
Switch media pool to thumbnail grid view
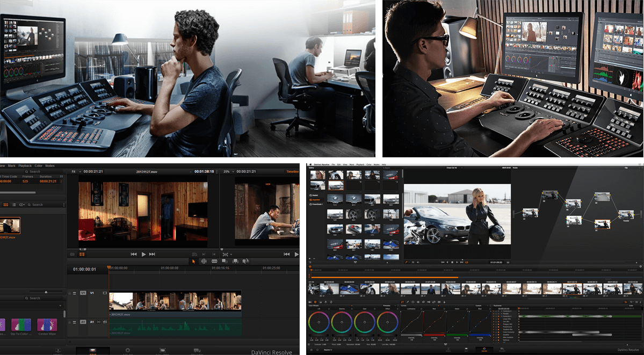tap(6, 205)
